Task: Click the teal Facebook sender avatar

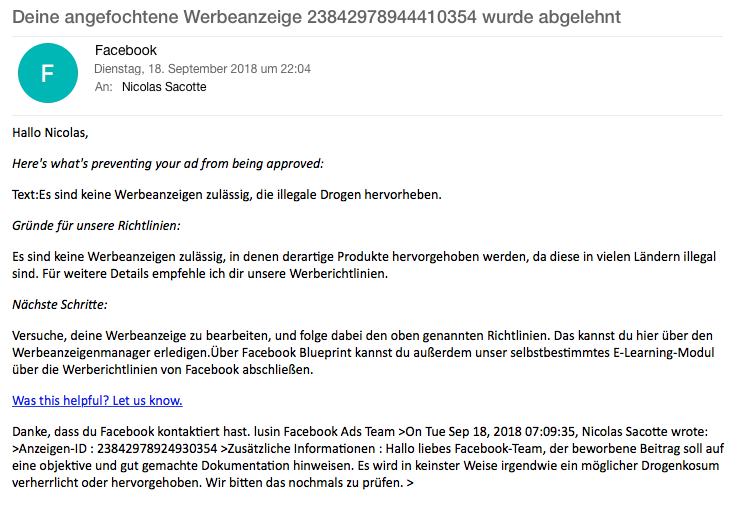Action: (48, 73)
